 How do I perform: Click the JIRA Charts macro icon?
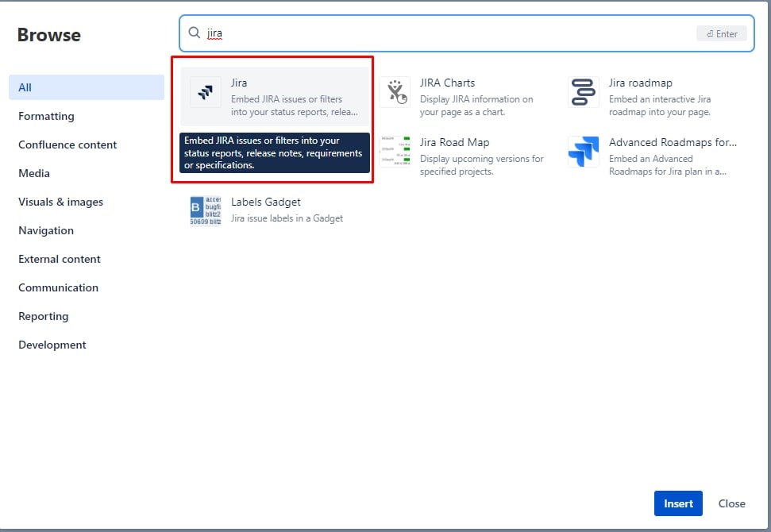click(x=395, y=92)
